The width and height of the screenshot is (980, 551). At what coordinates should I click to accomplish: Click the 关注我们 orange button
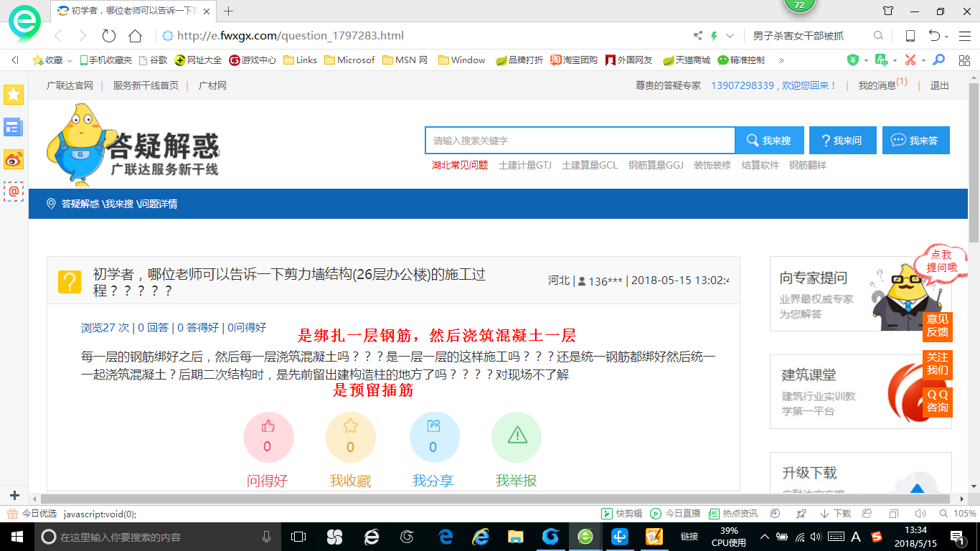(x=937, y=364)
